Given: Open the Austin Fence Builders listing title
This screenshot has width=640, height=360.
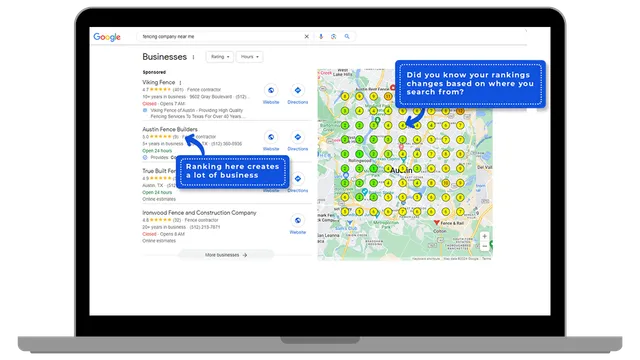Looking at the screenshot, I should click(170, 129).
